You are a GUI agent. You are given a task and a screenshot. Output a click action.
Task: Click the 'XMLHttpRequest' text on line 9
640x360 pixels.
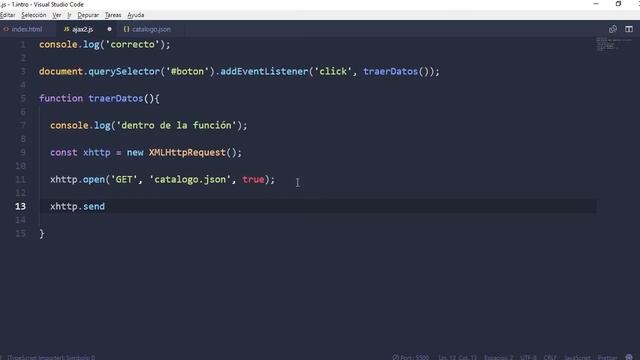click(187, 152)
